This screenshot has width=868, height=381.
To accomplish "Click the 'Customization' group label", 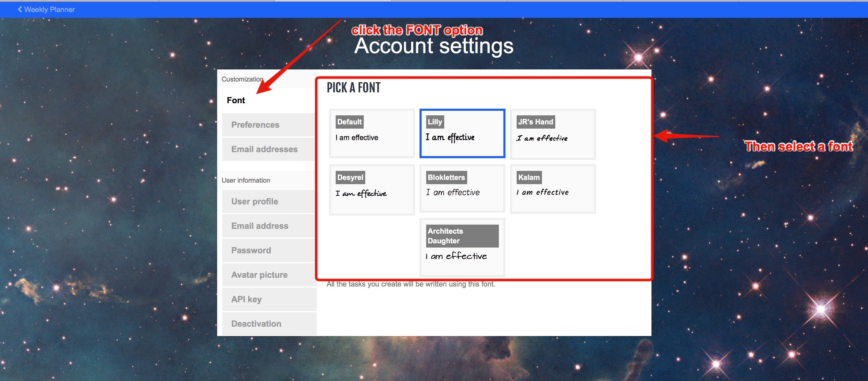I will point(242,79).
